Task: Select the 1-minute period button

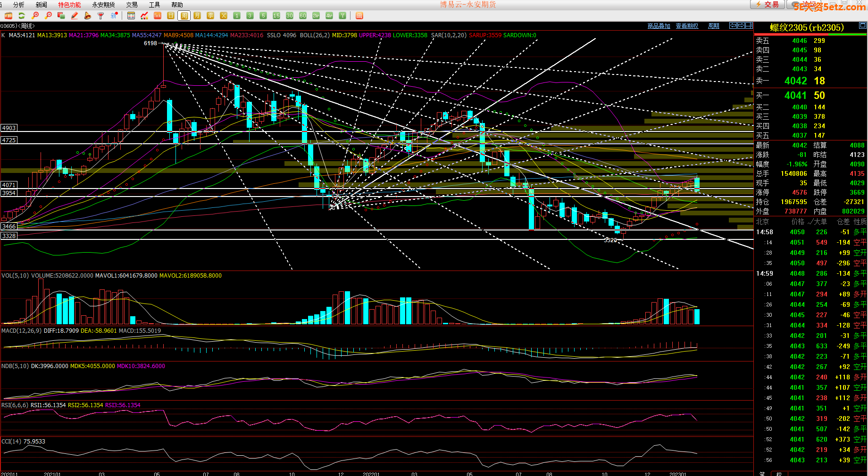Action: point(237,16)
